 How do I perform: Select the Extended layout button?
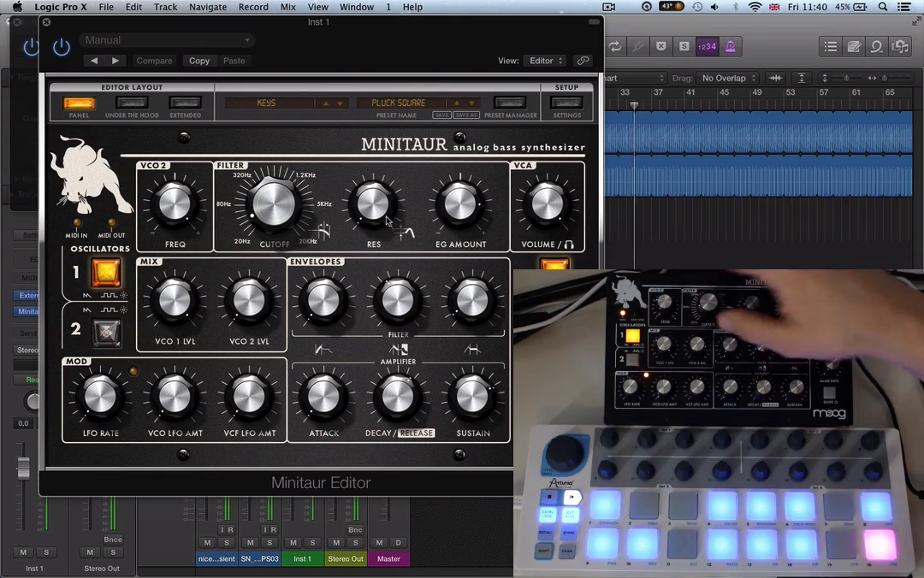point(185,103)
